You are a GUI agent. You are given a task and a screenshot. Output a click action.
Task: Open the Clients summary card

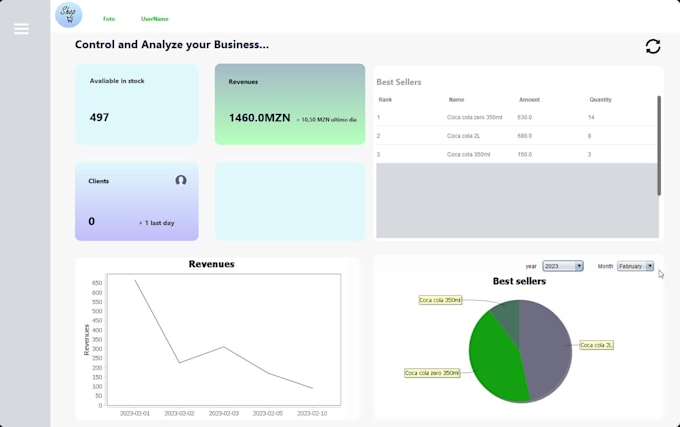coord(137,201)
